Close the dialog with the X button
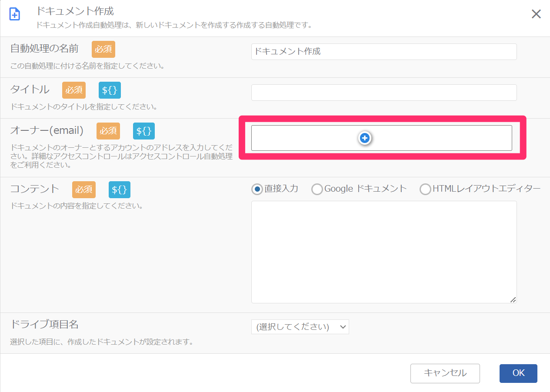550x392 pixels. coord(536,14)
